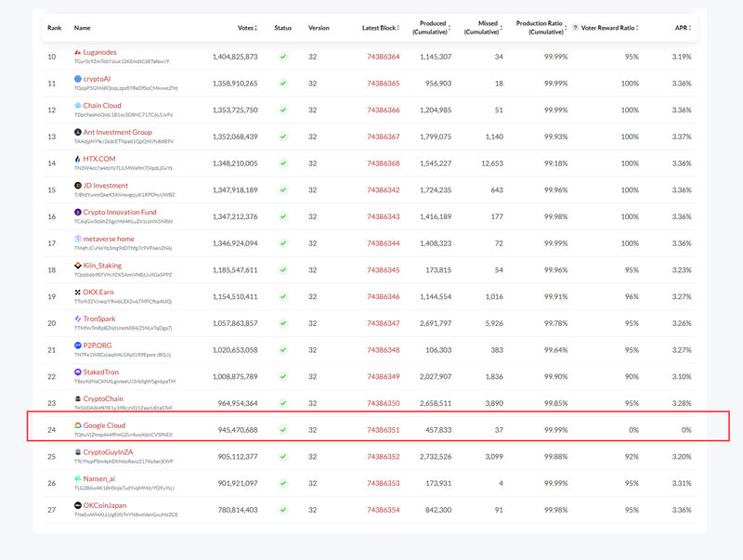Click the green status checkmark for Google Cloud
Screen dimensions: 743x560
[x=282, y=430]
